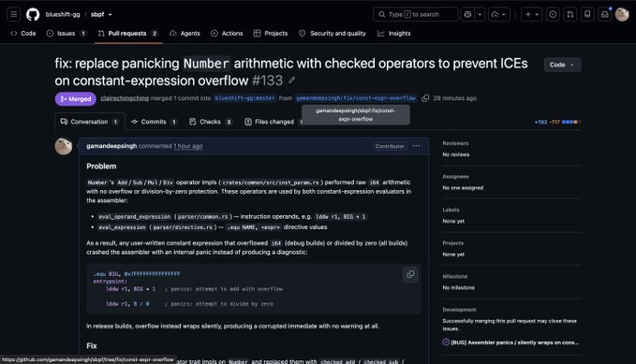
Task: Click the Problem heading text
Action: pos(101,167)
